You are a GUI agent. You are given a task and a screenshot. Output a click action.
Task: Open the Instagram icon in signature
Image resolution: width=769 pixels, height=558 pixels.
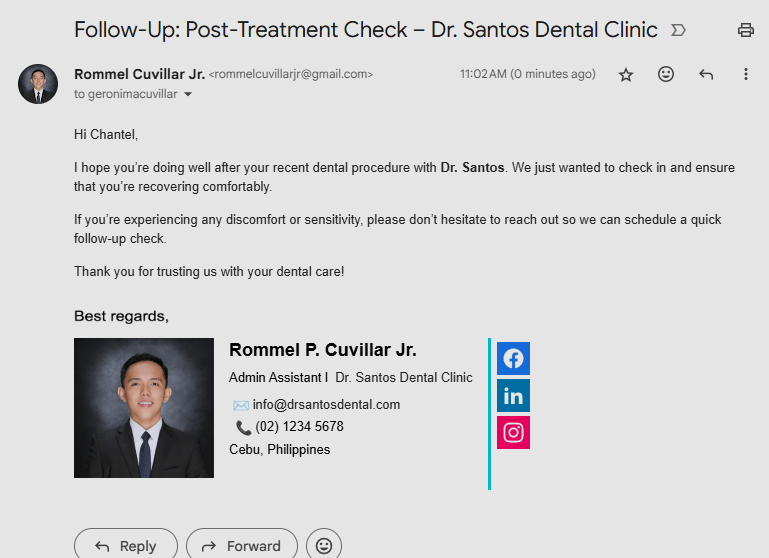click(513, 432)
